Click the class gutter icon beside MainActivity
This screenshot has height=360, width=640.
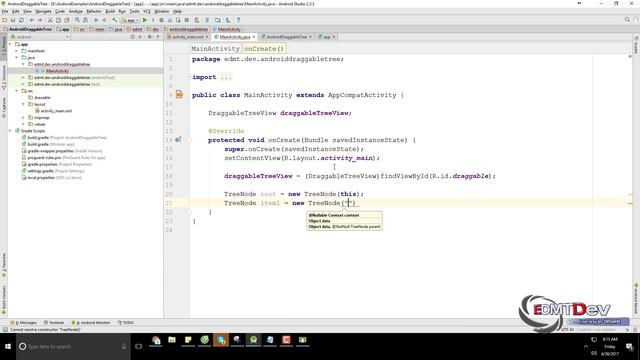click(x=179, y=95)
